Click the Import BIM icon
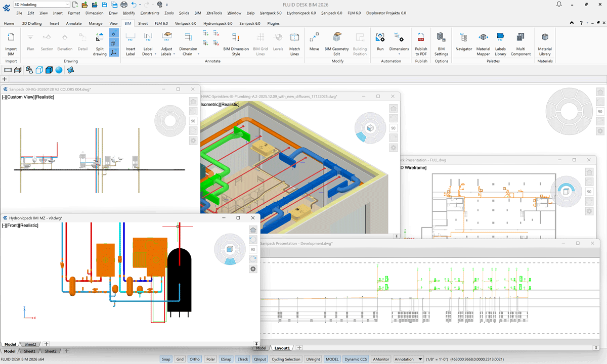This screenshot has height=364, width=607. (x=11, y=38)
